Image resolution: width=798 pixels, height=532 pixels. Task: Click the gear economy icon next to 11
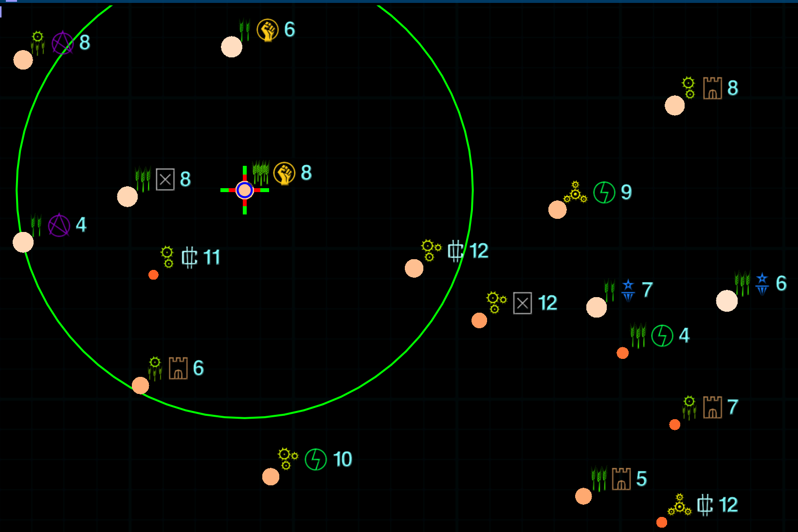click(x=167, y=257)
